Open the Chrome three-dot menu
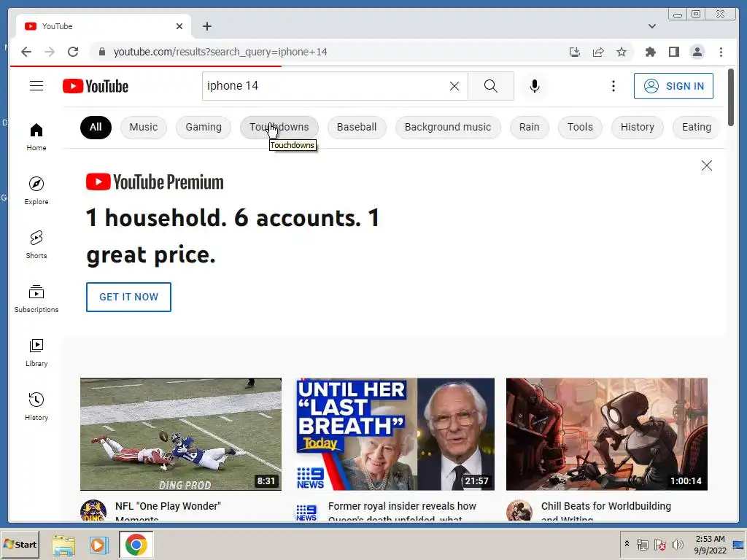This screenshot has height=560, width=747. pos(721,52)
